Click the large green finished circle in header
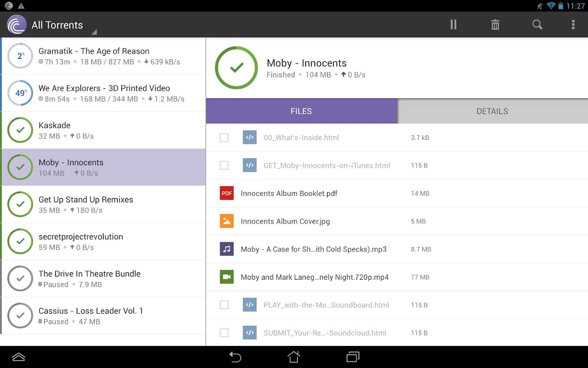 click(236, 67)
